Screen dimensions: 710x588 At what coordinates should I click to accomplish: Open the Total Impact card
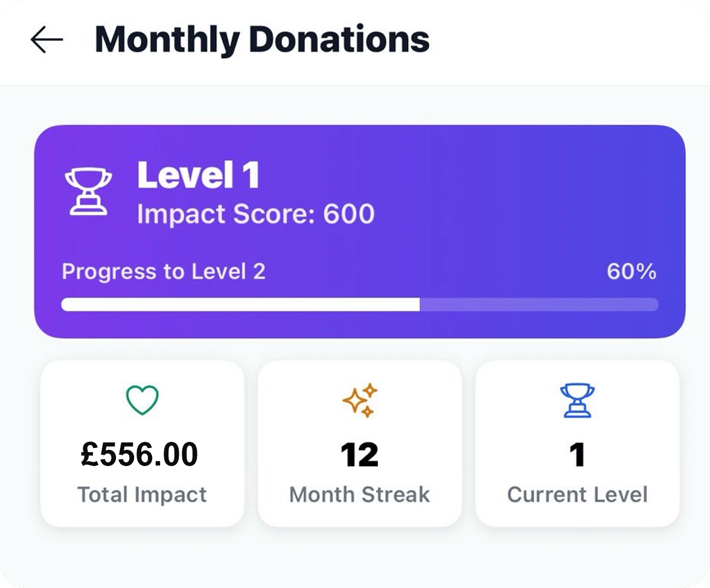coord(142,444)
